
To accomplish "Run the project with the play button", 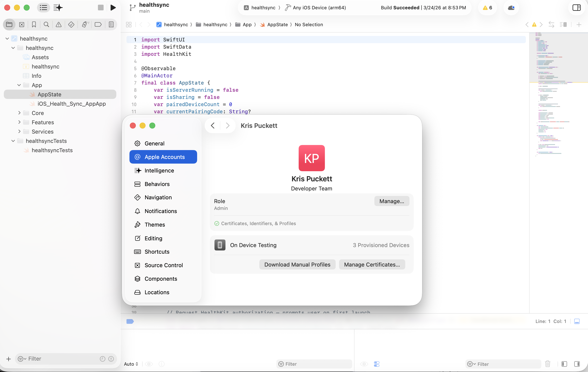I will pos(113,8).
